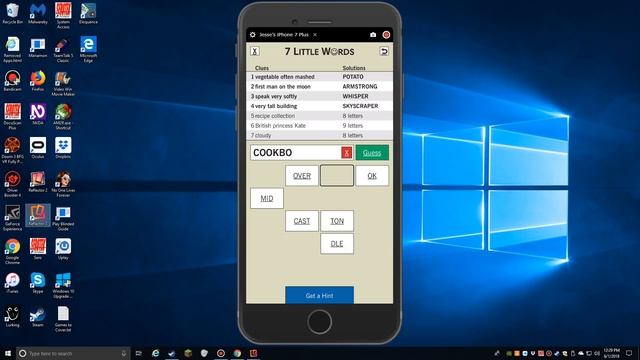Open Chrome from the taskbar

[237, 353]
